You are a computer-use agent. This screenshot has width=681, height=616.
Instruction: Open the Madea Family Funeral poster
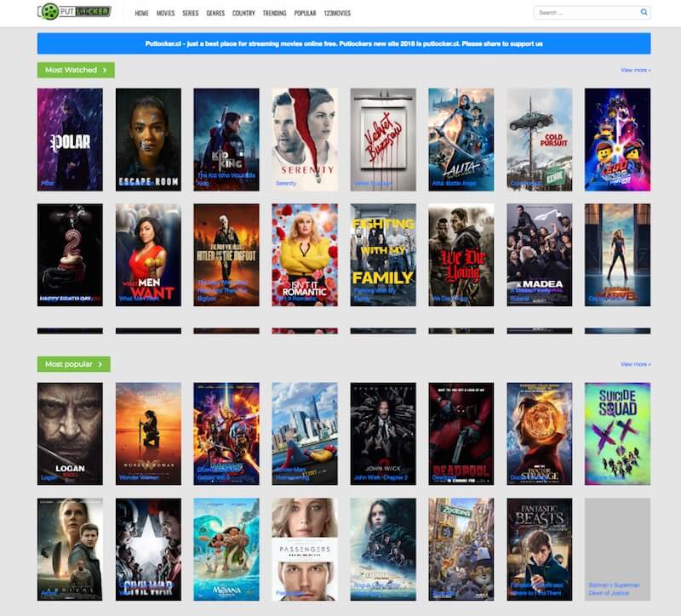(540, 254)
